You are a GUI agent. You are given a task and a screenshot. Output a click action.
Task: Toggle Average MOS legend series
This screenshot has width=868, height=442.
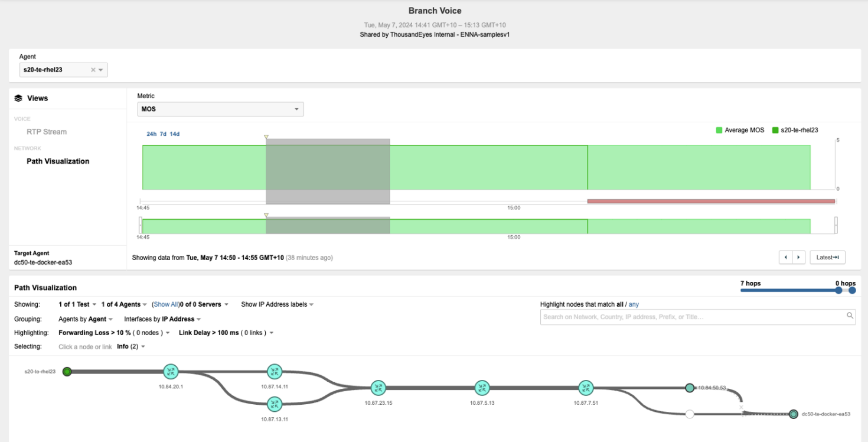click(740, 130)
